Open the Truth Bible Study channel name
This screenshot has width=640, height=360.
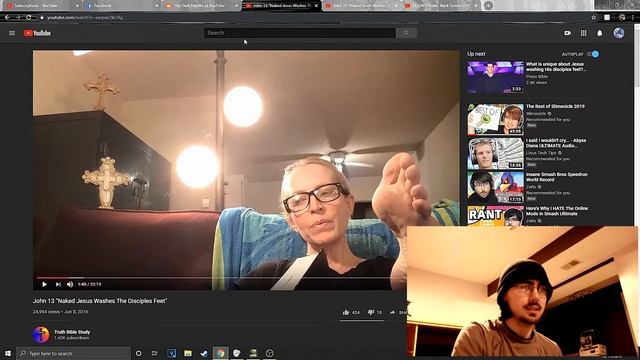72,332
